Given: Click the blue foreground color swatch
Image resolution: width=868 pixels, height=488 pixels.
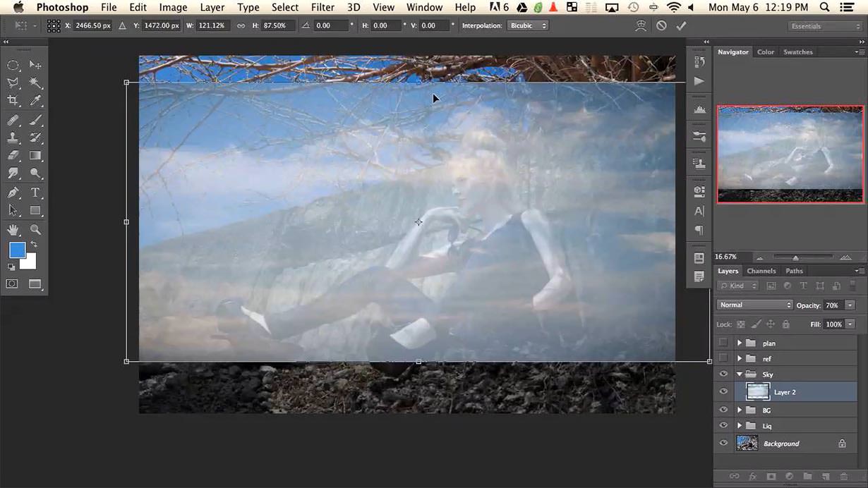Looking at the screenshot, I should click(17, 250).
